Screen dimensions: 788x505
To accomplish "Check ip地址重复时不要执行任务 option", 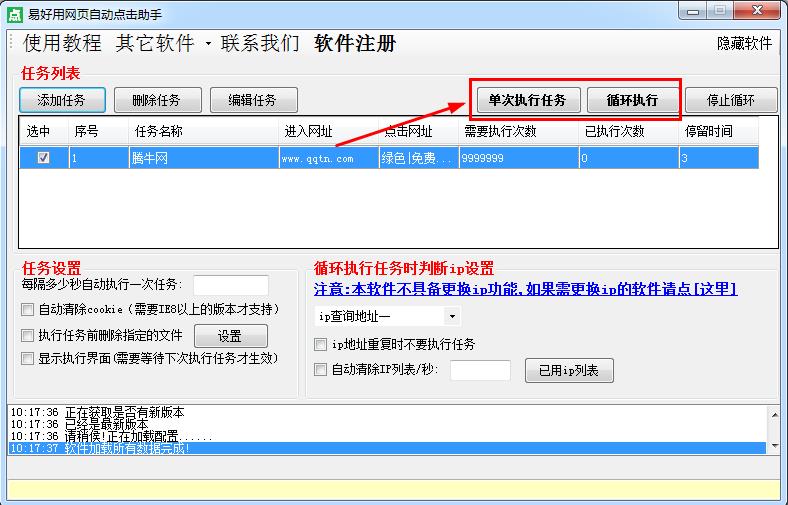I will click(x=321, y=344).
